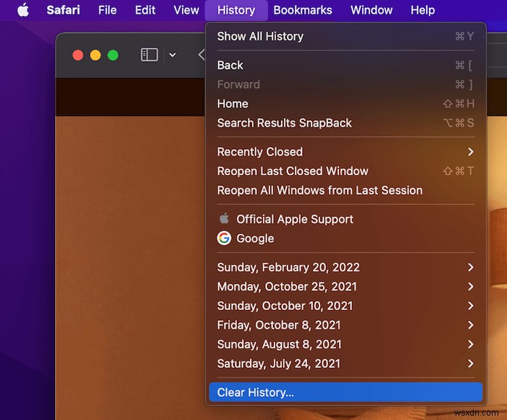Toggle the Safari sidebar icon
This screenshot has width=507, height=420.
point(149,54)
